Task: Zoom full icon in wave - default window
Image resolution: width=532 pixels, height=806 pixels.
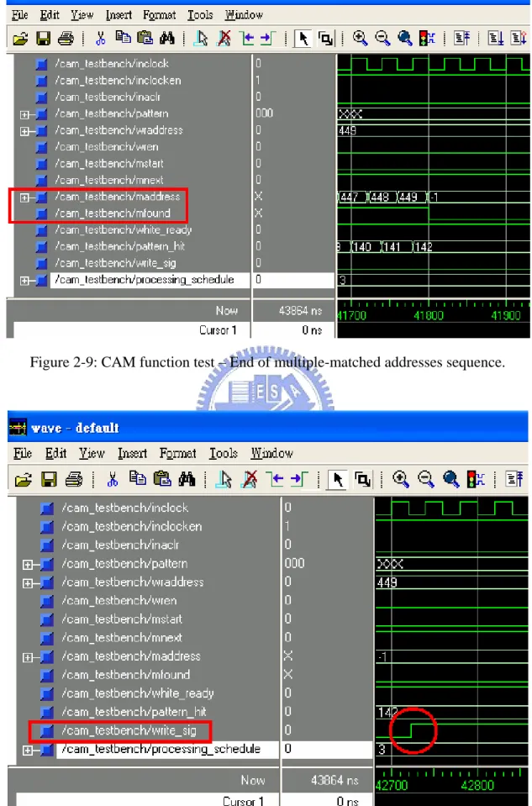Action: [x=451, y=480]
